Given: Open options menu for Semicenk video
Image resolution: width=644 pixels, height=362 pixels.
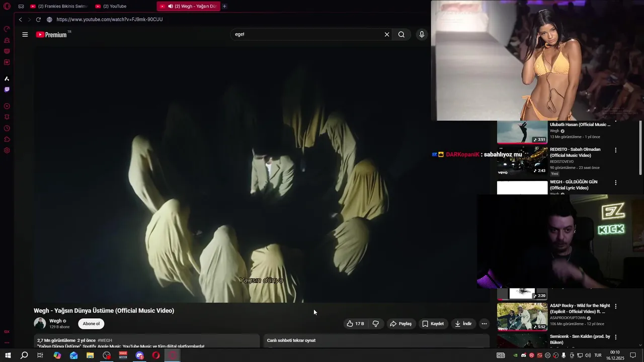Looking at the screenshot, I should [615, 337].
